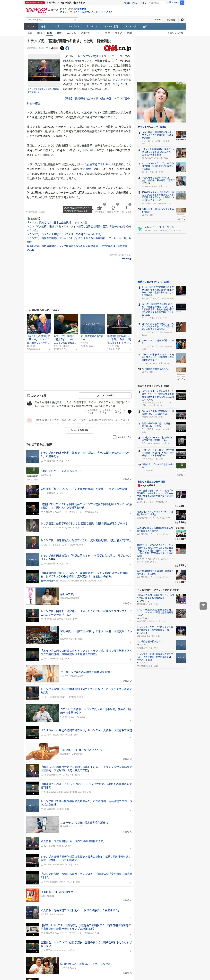Select the エンタメ category
The height and width of the screenshot is (980, 210).
[x=71, y=33]
